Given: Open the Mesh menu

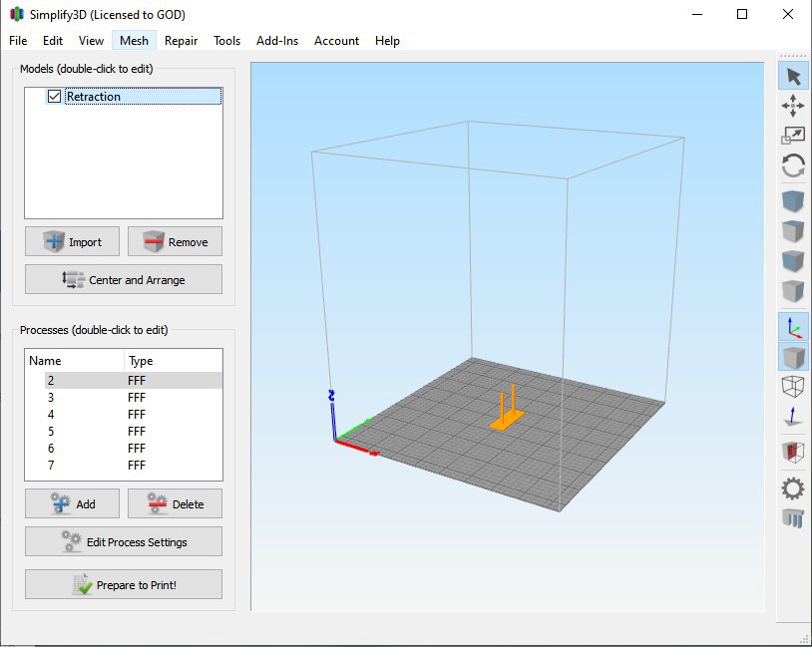Looking at the screenshot, I should [134, 40].
